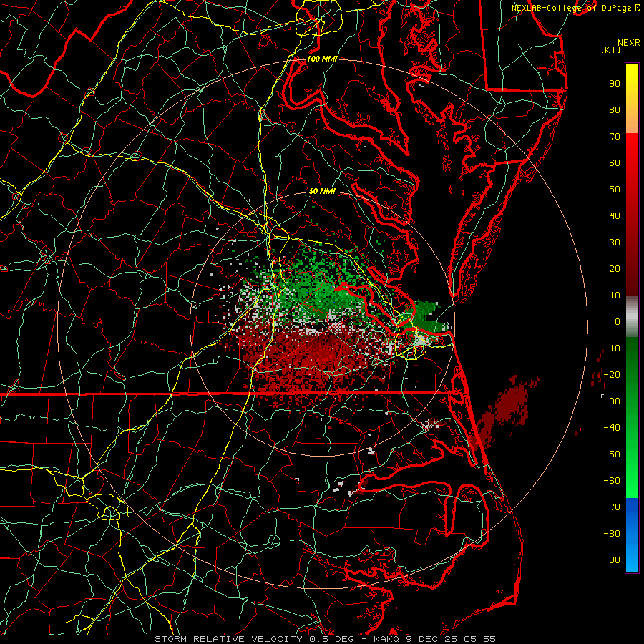644x644 pixels.
Task: Select the negative 80 kt scale label
Action: point(612,534)
